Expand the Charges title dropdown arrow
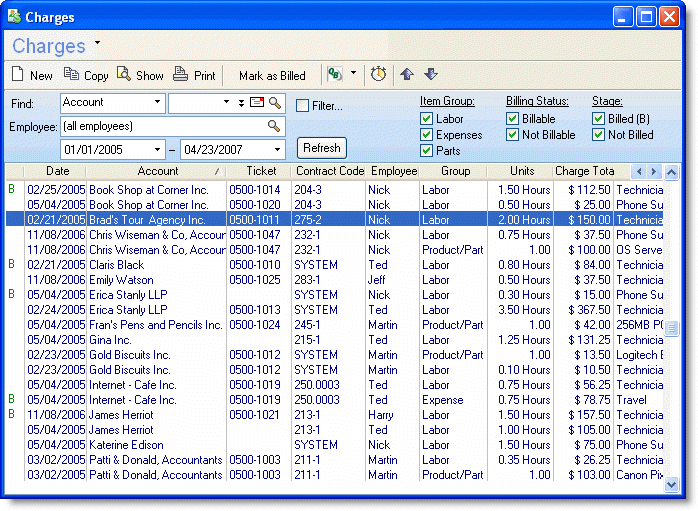Screen dimensions: 698x511 (x=97, y=43)
